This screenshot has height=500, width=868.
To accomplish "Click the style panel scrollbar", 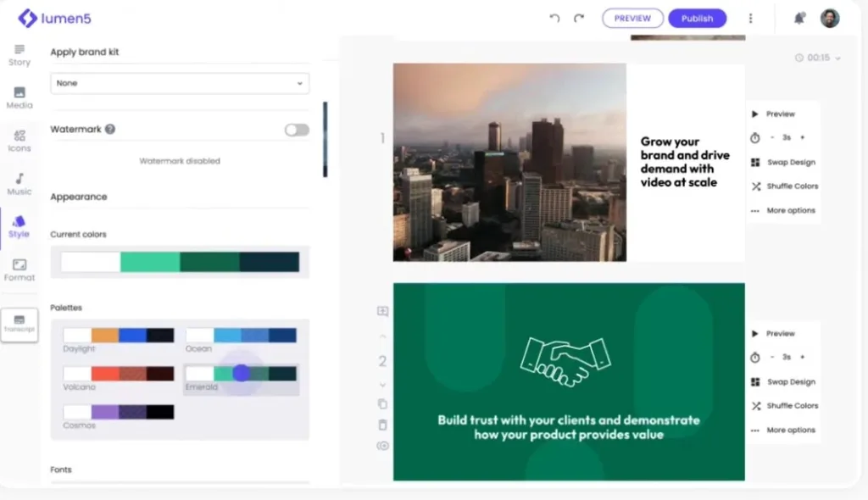I will coord(325,140).
